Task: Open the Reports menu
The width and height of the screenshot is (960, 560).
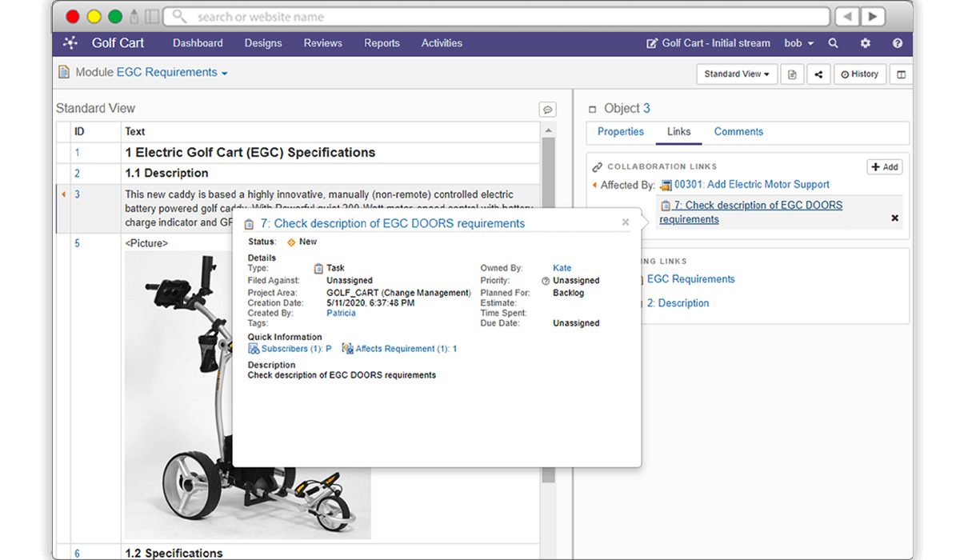Action: [x=382, y=43]
